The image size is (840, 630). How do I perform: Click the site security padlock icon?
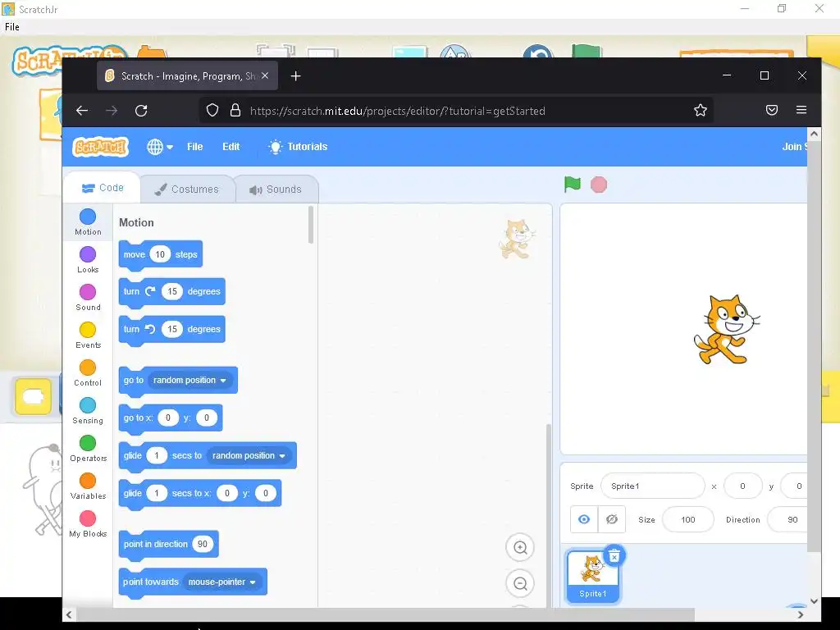[235, 111]
